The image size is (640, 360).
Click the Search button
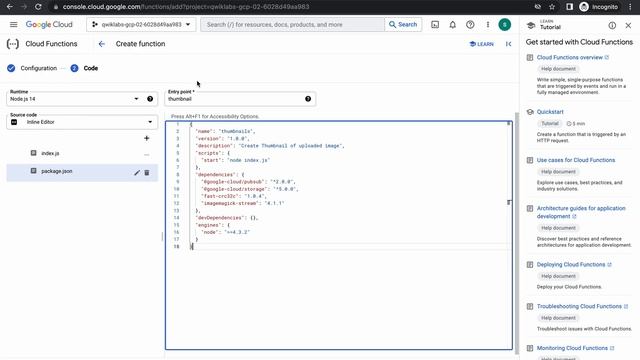pos(403,24)
